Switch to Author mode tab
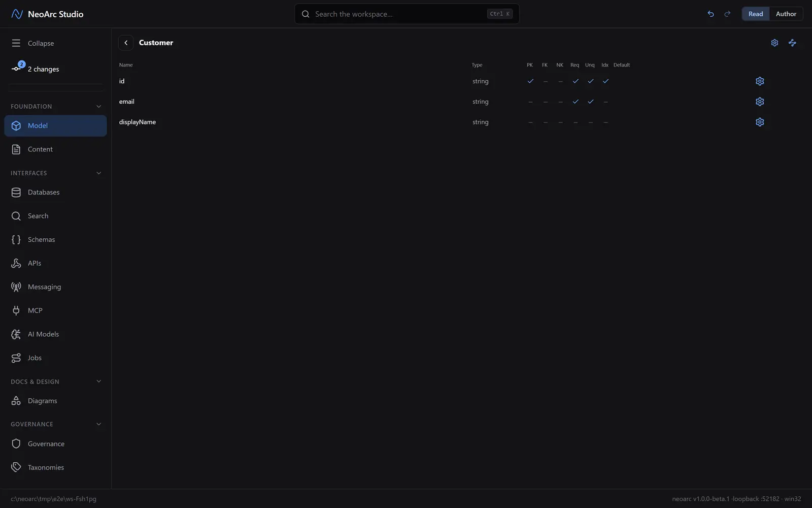The height and width of the screenshot is (508, 812). pyautogui.click(x=786, y=14)
